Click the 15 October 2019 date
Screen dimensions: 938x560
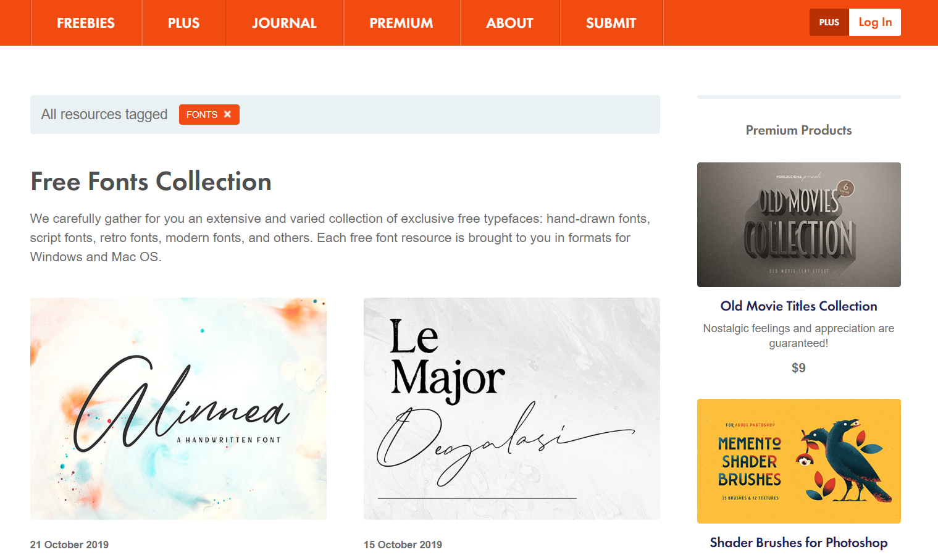coord(403,545)
